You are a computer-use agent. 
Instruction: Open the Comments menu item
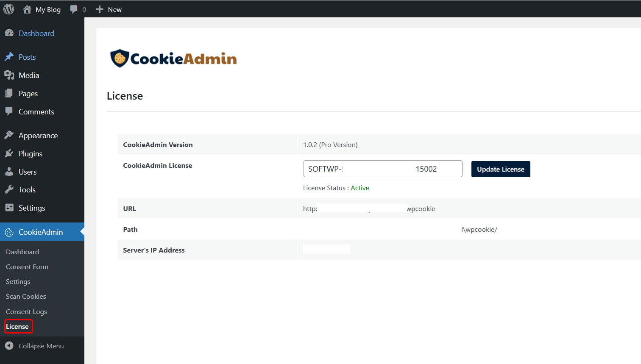(36, 111)
